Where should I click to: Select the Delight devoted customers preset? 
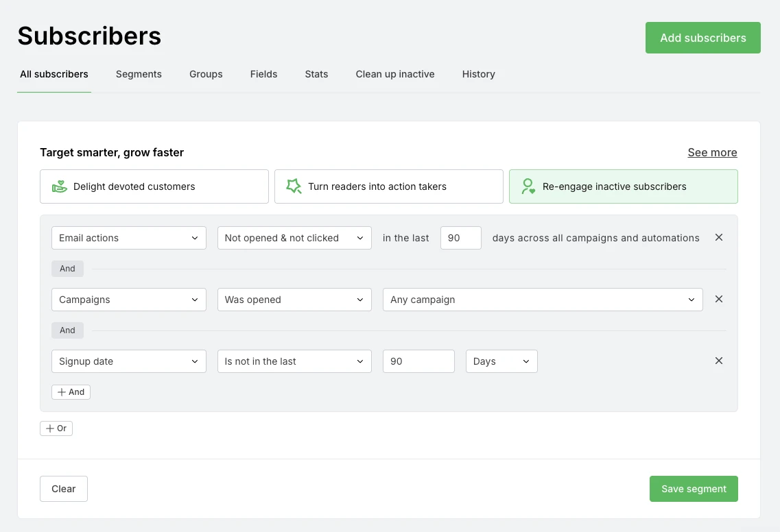coord(154,186)
